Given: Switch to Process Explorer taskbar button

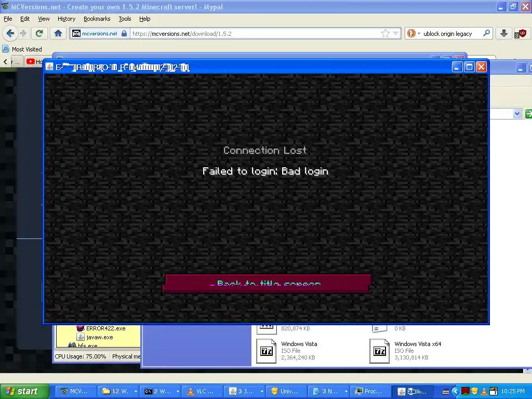Looking at the screenshot, I should pos(370,391).
